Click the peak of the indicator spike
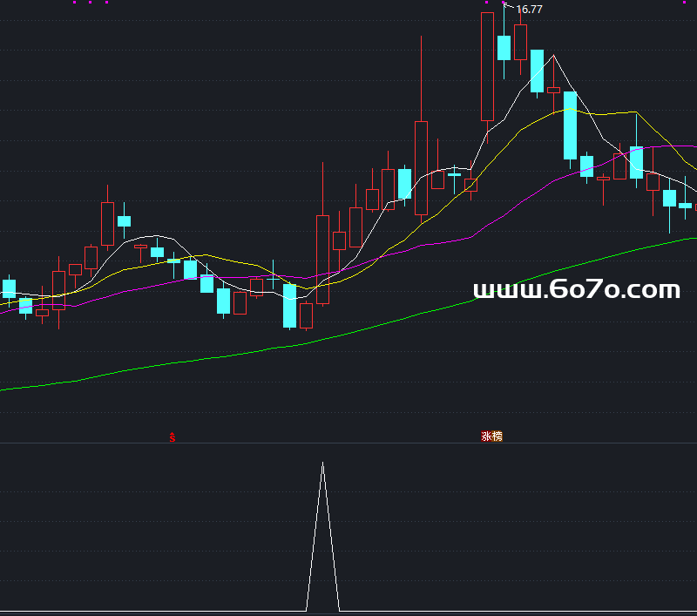The width and height of the screenshot is (697, 616). pos(322,464)
